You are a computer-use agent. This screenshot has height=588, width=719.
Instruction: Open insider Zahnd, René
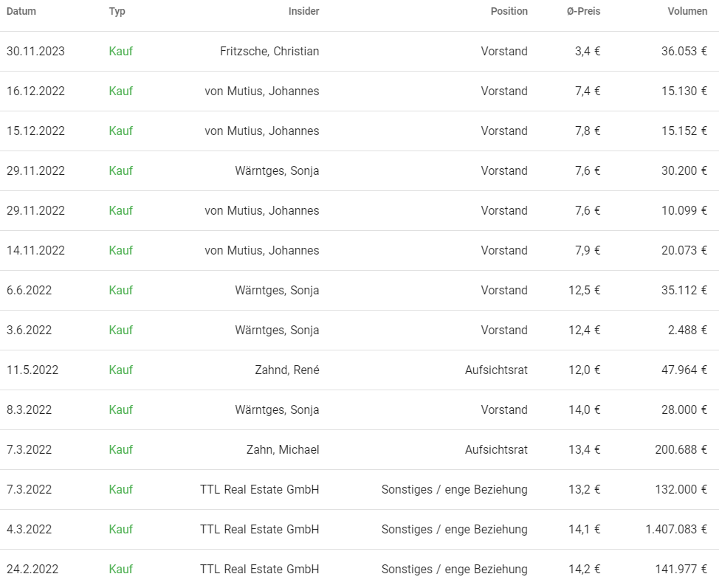pyautogui.click(x=287, y=370)
